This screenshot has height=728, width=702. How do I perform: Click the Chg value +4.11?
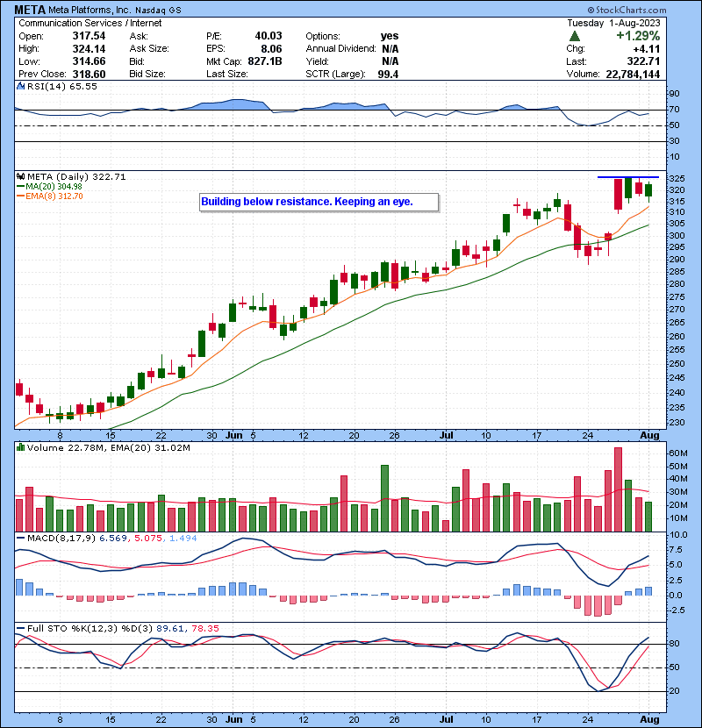point(646,49)
